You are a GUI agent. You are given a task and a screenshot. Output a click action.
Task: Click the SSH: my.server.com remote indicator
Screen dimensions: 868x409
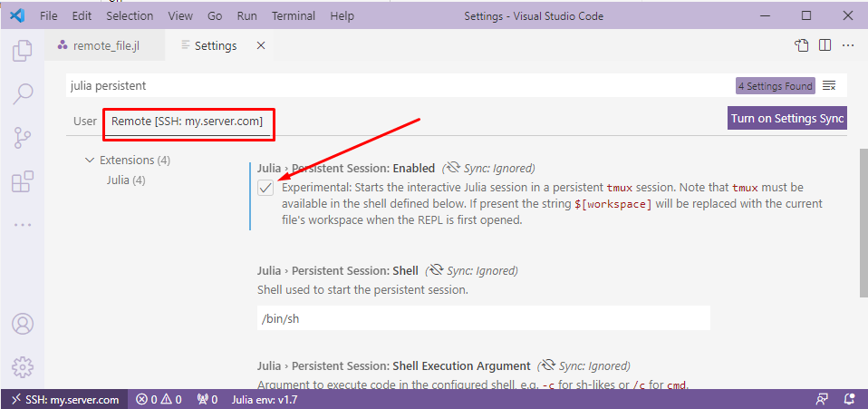click(63, 399)
